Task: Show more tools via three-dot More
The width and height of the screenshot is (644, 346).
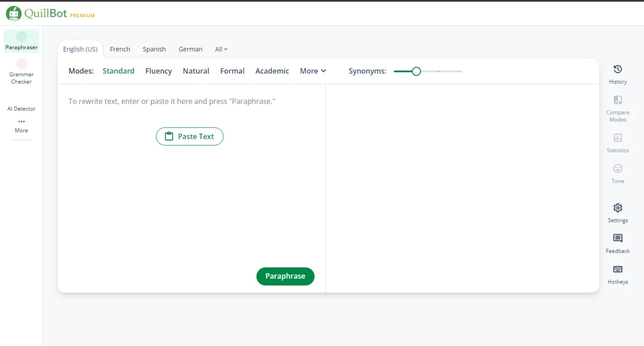Action: tap(22, 126)
